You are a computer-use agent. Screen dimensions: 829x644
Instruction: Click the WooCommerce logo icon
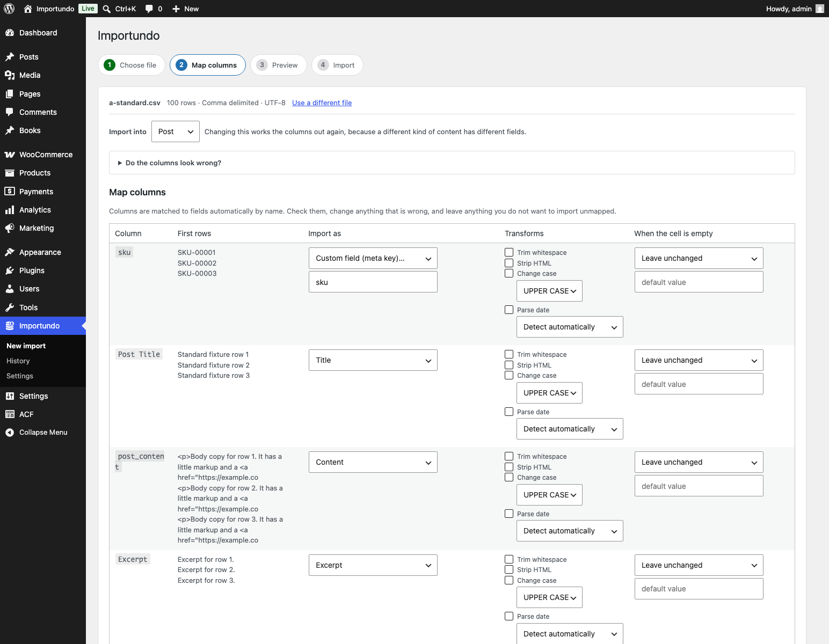(x=10, y=155)
